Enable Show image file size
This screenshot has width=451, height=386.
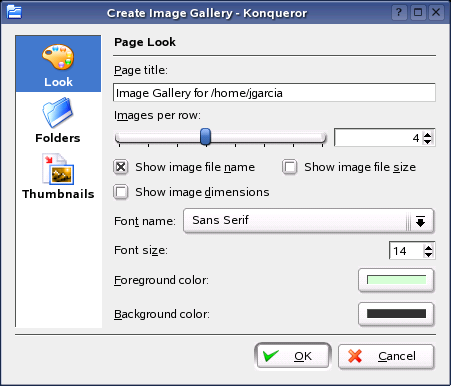coord(290,167)
